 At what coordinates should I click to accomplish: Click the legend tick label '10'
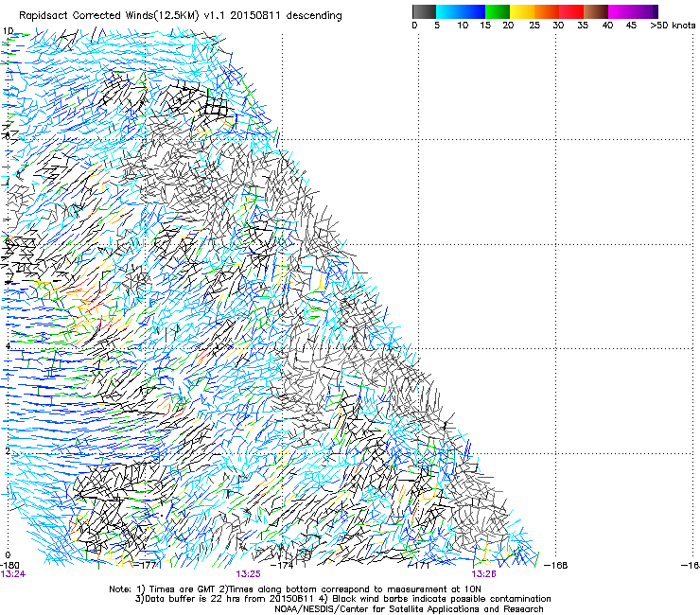(463, 26)
